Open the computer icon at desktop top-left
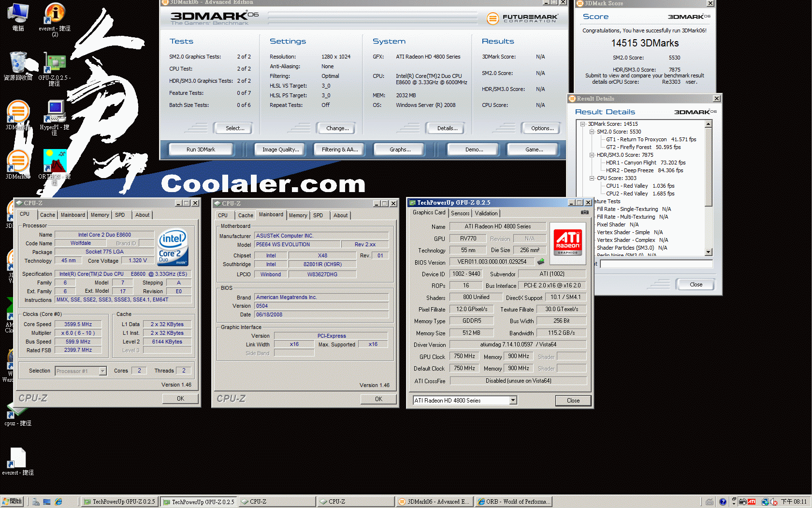The width and height of the screenshot is (812, 508). [x=18, y=14]
